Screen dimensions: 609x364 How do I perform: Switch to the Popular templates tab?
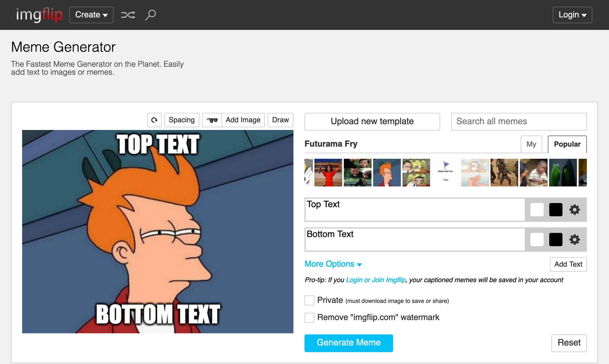567,144
